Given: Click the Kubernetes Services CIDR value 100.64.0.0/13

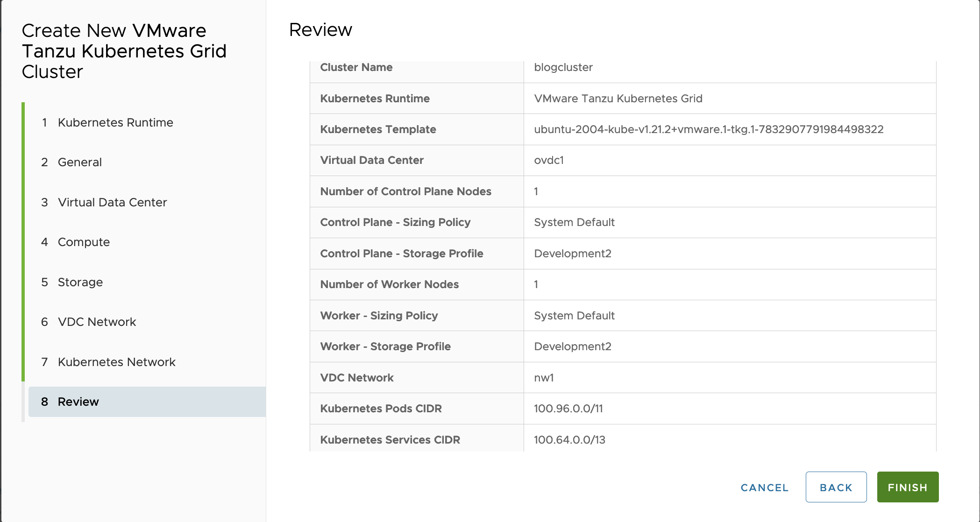Looking at the screenshot, I should click(x=569, y=440).
